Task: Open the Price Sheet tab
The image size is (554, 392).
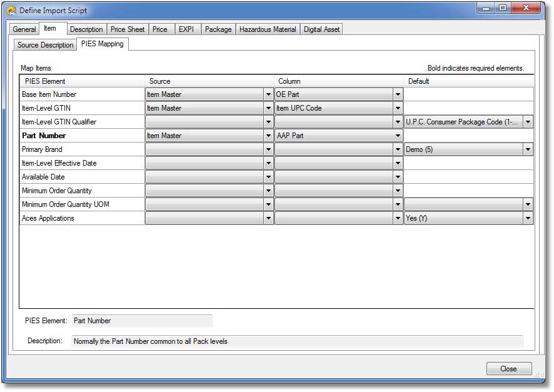Action: coord(128,29)
